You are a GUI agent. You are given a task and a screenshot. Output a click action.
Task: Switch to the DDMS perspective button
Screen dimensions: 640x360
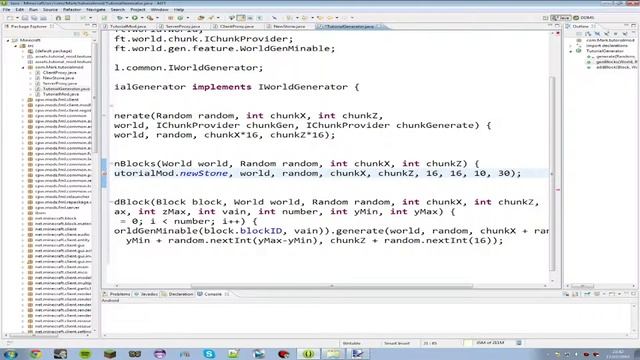(x=584, y=18)
